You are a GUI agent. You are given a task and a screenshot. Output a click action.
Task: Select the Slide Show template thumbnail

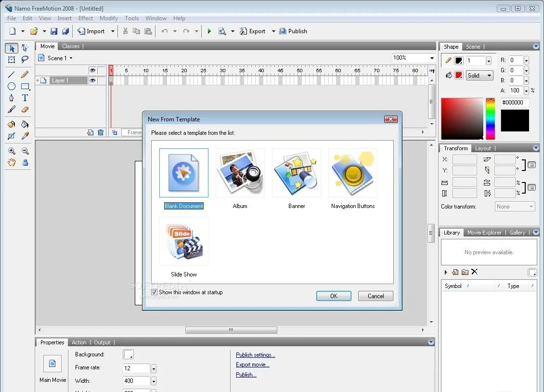184,241
